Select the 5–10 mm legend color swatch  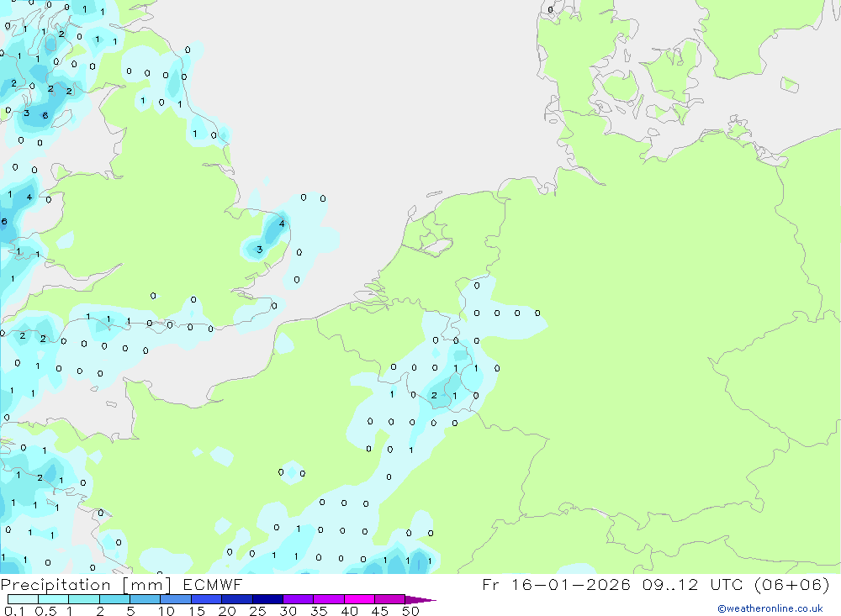point(145,599)
